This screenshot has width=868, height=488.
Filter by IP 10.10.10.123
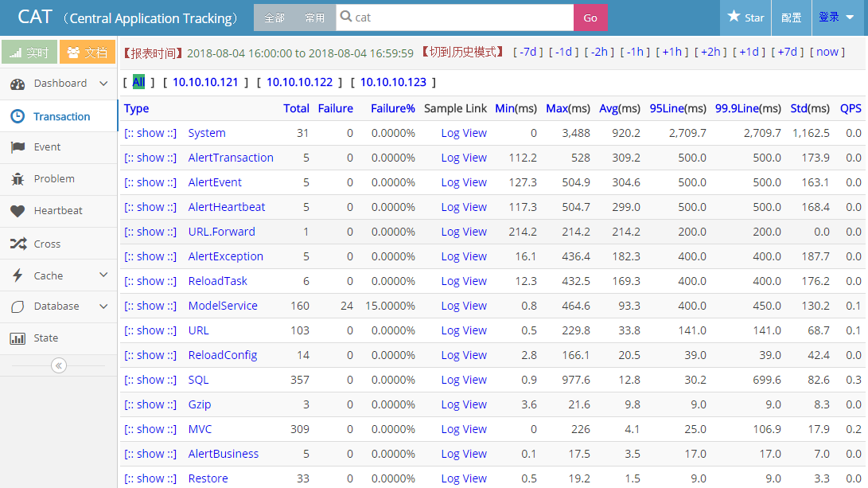393,83
